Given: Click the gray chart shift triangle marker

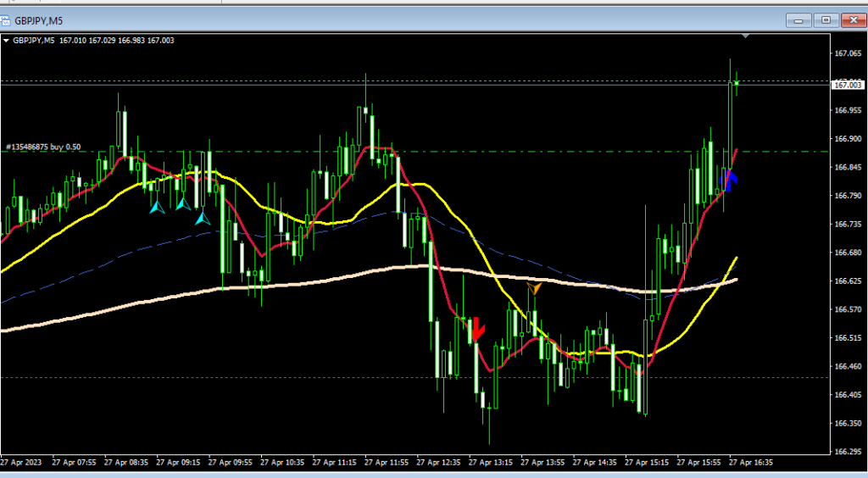Looking at the screenshot, I should click(745, 36).
